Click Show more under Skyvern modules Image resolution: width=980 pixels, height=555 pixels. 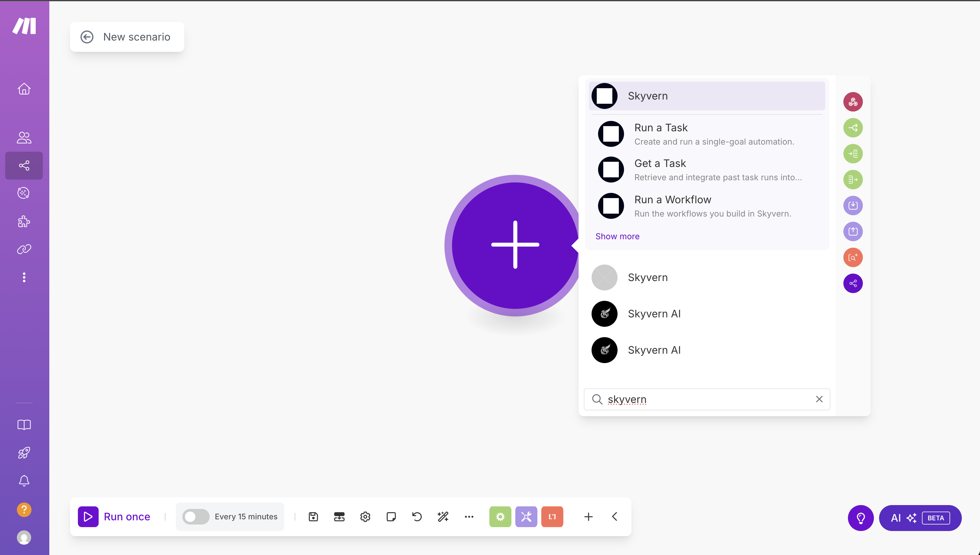coord(617,236)
